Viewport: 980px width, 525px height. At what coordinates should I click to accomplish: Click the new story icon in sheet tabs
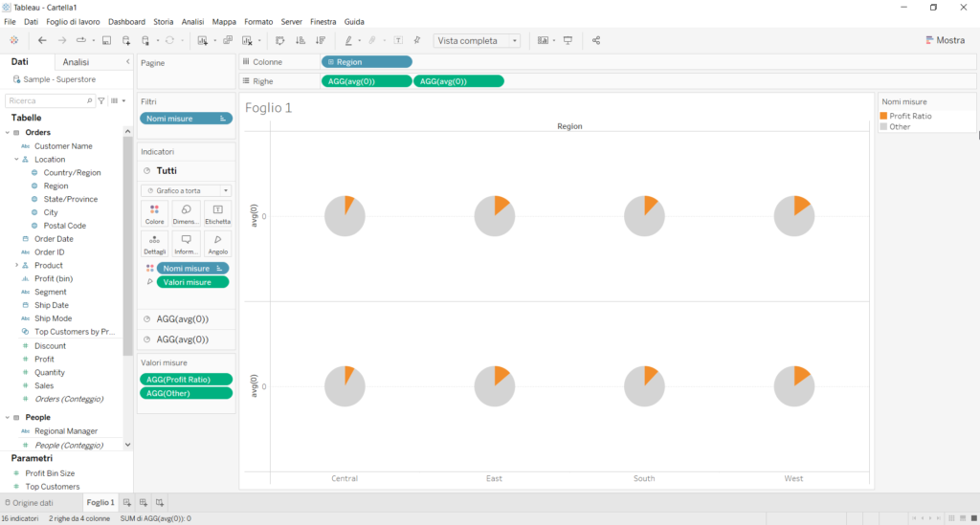[160, 502]
